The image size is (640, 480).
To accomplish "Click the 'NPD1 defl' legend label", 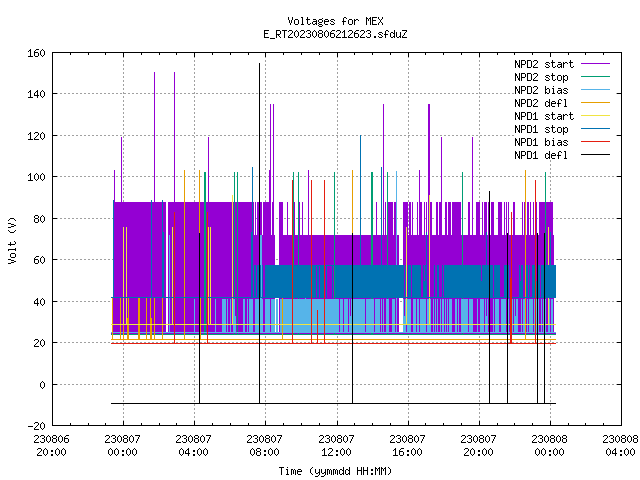I will (x=541, y=156).
